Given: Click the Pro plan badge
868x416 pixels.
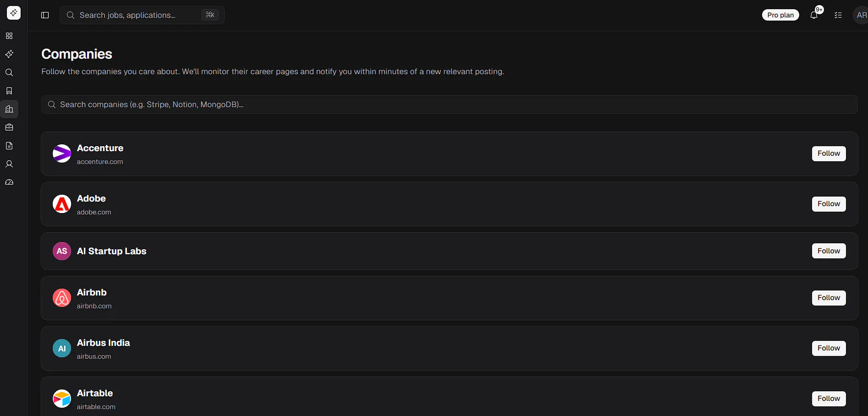Looking at the screenshot, I should (x=780, y=15).
